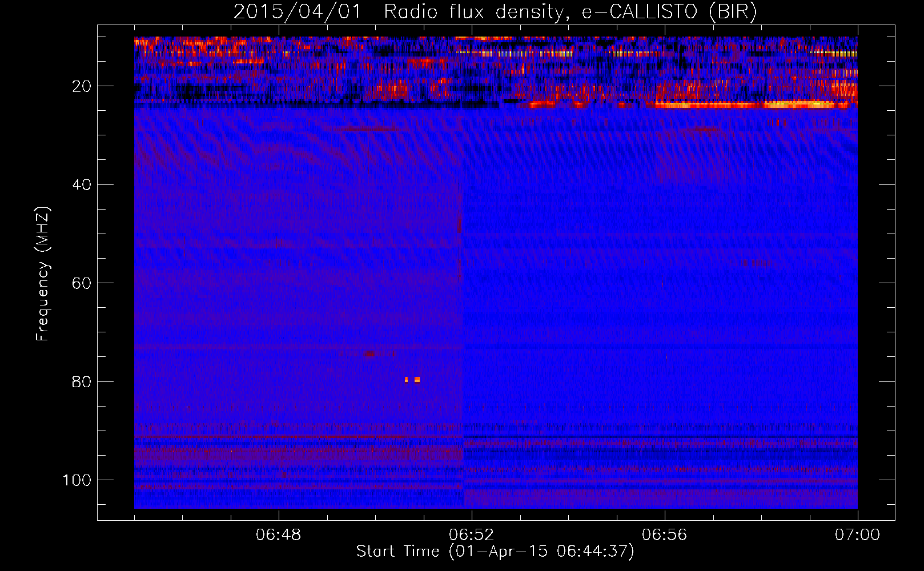Click the 100 MHz frequency tick label
This screenshot has width=924, height=571.
coord(77,480)
